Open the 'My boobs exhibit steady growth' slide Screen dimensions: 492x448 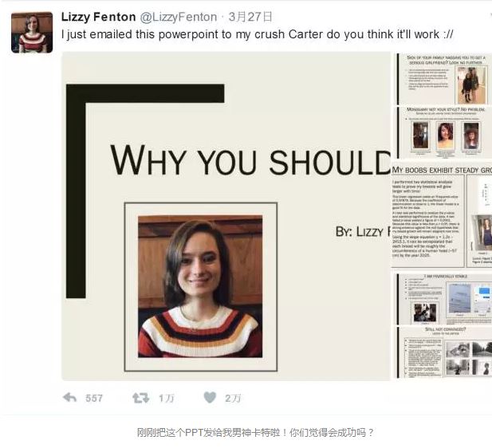[x=442, y=215]
